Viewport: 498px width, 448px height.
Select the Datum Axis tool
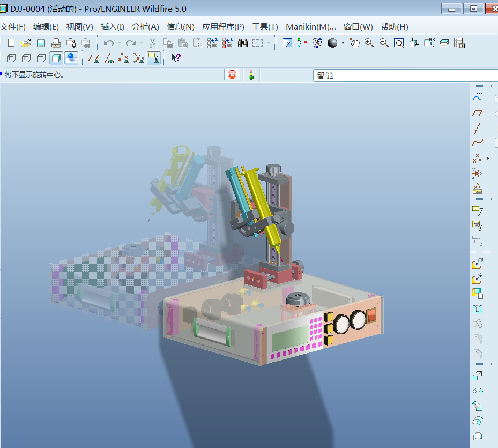click(476, 128)
